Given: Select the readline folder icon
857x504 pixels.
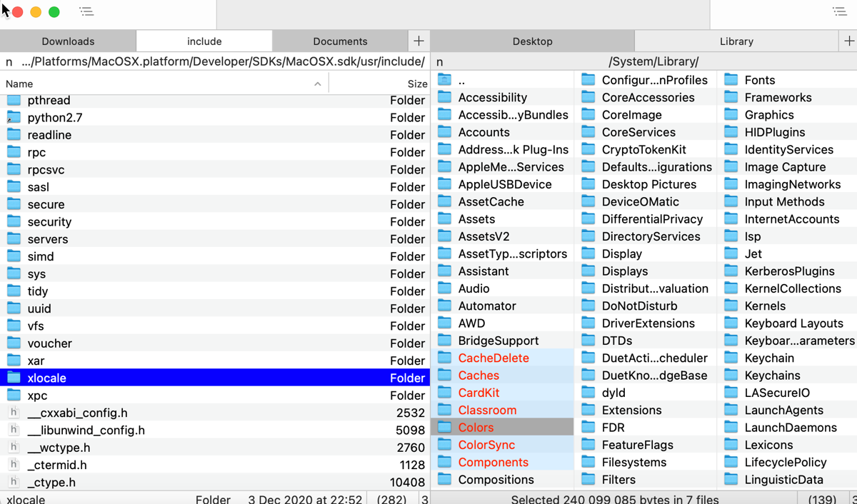Looking at the screenshot, I should [x=14, y=134].
